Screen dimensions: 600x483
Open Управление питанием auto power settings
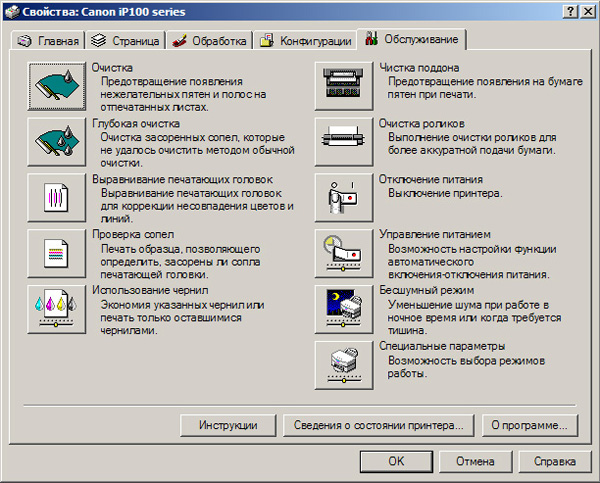[x=344, y=253]
